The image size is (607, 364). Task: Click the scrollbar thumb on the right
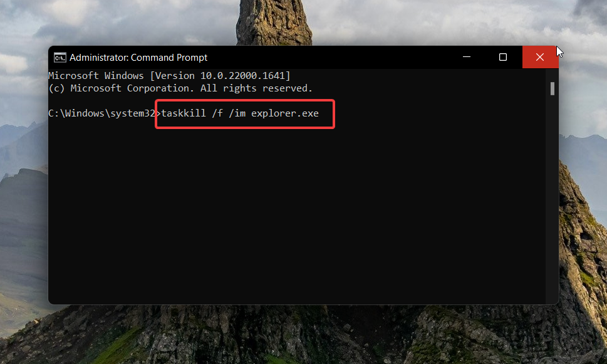(553, 88)
